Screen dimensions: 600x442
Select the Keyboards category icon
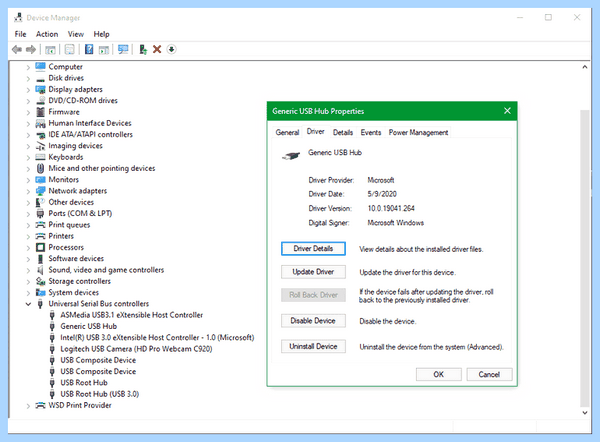40,157
